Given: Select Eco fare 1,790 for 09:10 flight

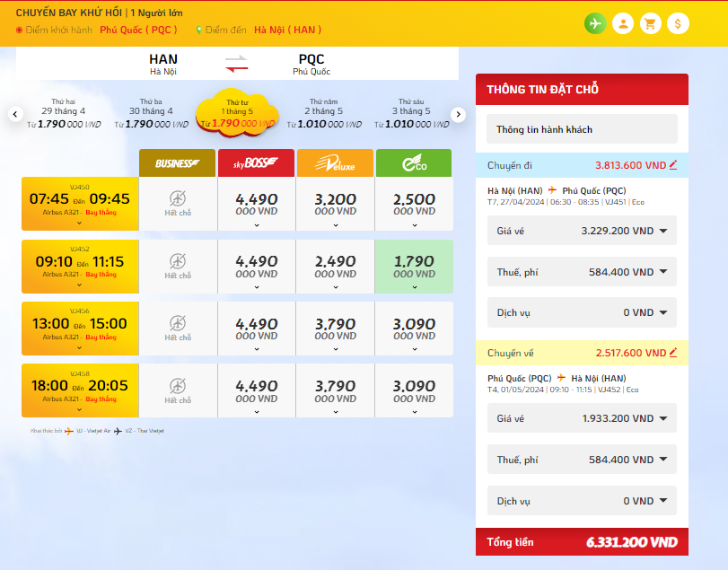Looking at the screenshot, I should click(414, 267).
